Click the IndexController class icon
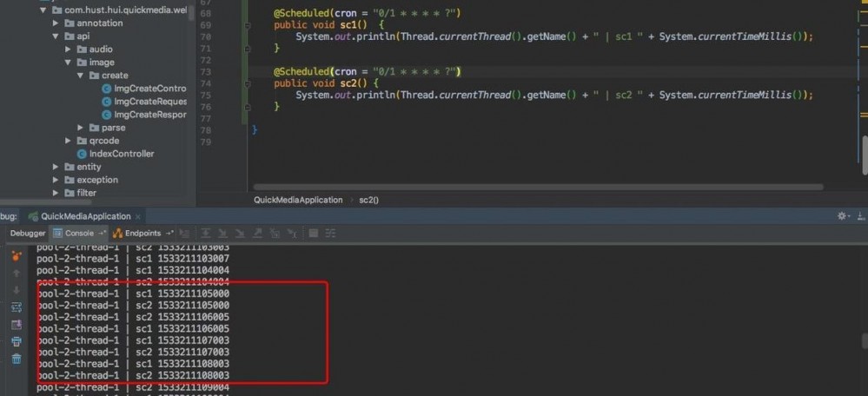 (x=82, y=154)
